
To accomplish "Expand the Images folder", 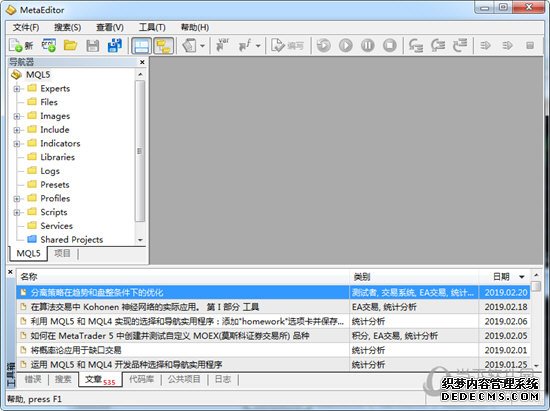I will [16, 116].
